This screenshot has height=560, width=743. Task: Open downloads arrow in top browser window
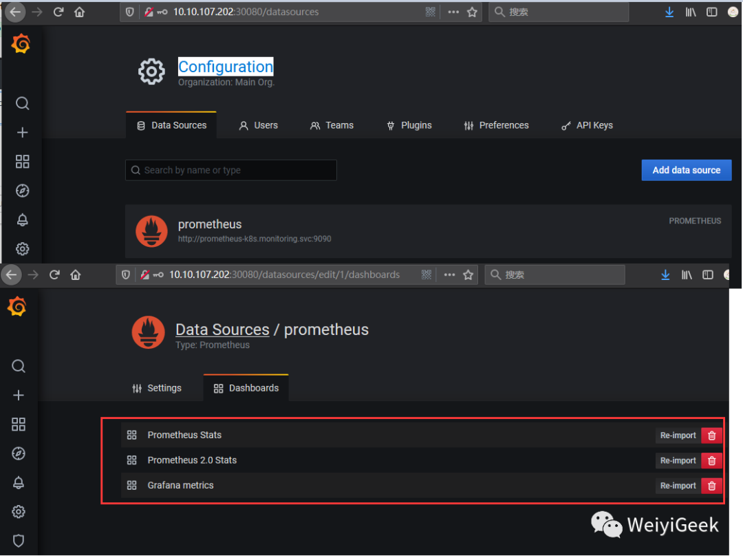(669, 12)
